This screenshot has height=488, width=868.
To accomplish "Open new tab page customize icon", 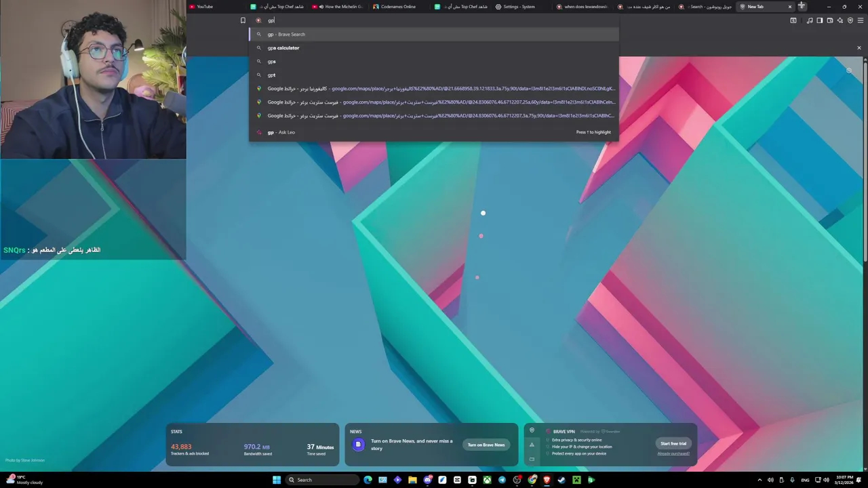I will point(849,70).
